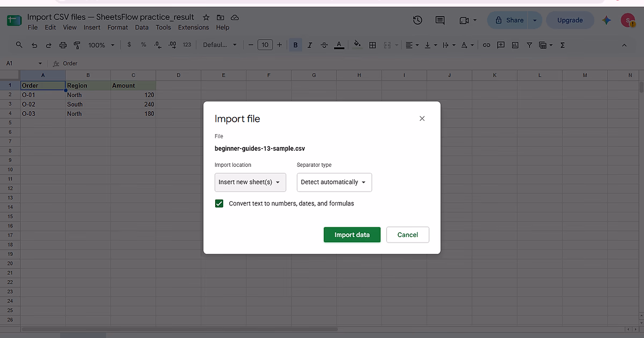This screenshot has width=644, height=338.
Task: Toggle italic formatting
Action: coord(310,45)
